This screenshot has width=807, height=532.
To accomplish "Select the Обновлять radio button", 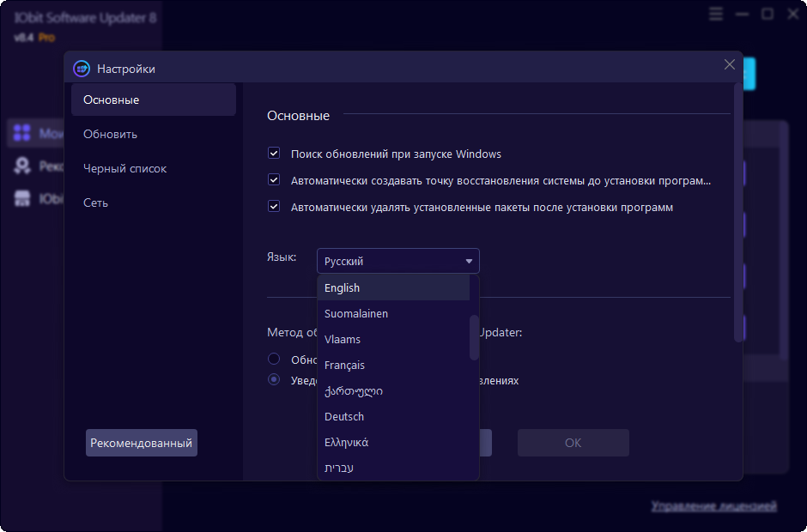I will [x=274, y=359].
